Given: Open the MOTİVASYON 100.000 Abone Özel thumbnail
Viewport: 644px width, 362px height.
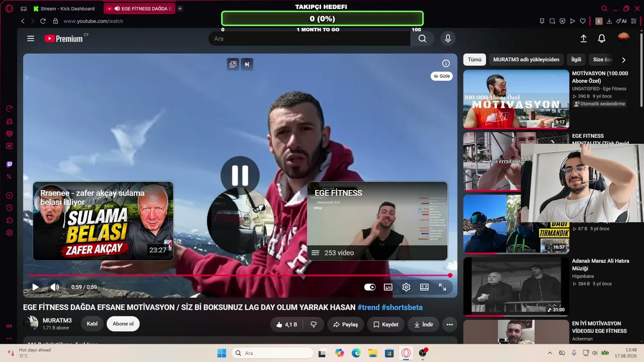Looking at the screenshot, I should (516, 99).
